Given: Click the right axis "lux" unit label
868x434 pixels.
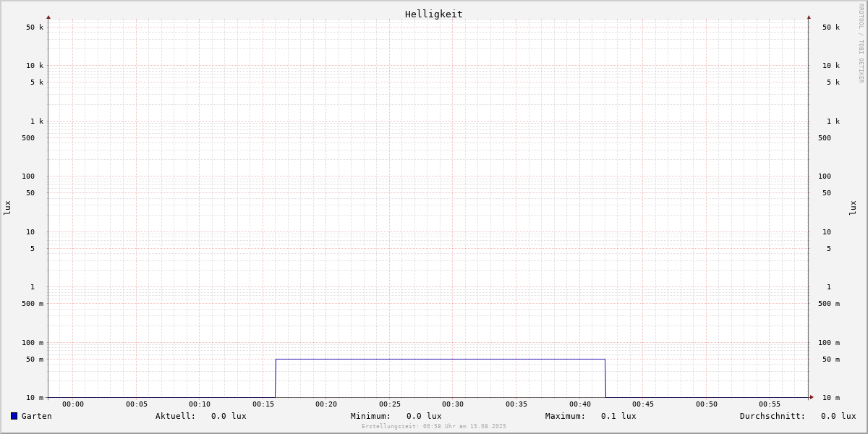Looking at the screenshot, I should [x=853, y=208].
